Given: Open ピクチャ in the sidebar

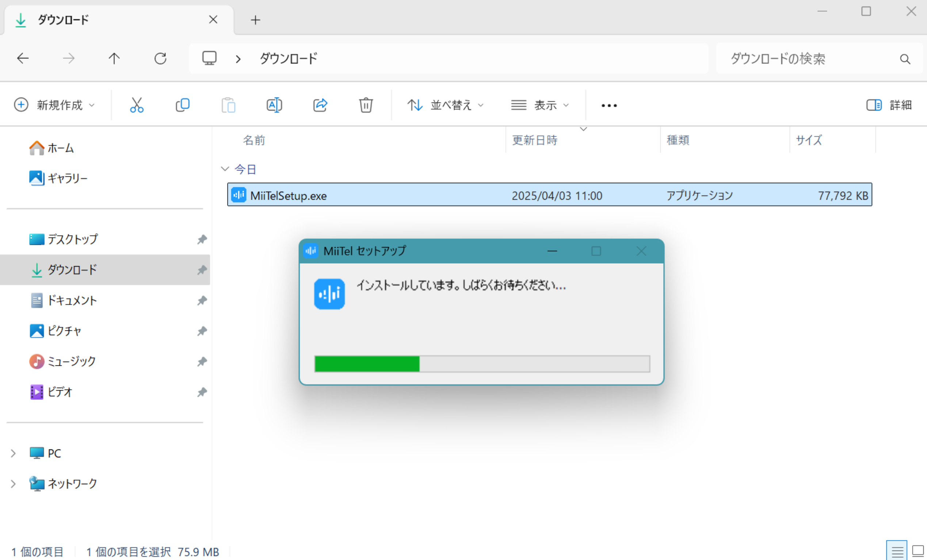Looking at the screenshot, I should tap(55, 331).
